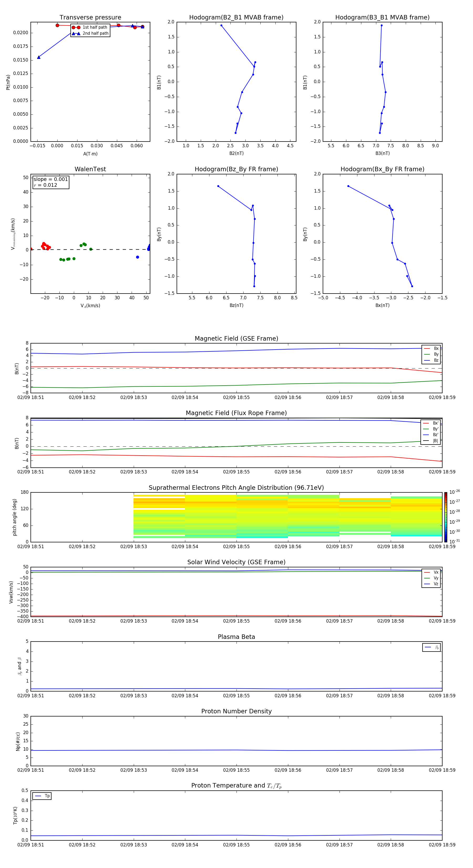Click the 'Hodogram(B3_B1 MVAB frame)' title
This screenshot has height=868, width=473.
[382, 17]
